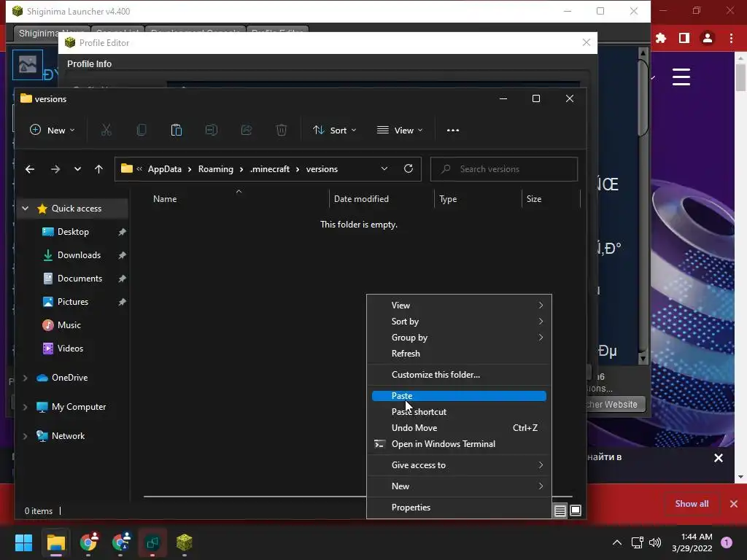The height and width of the screenshot is (560, 747).
Task: Click the Copy icon in Explorer toolbar
Action: [x=142, y=130]
